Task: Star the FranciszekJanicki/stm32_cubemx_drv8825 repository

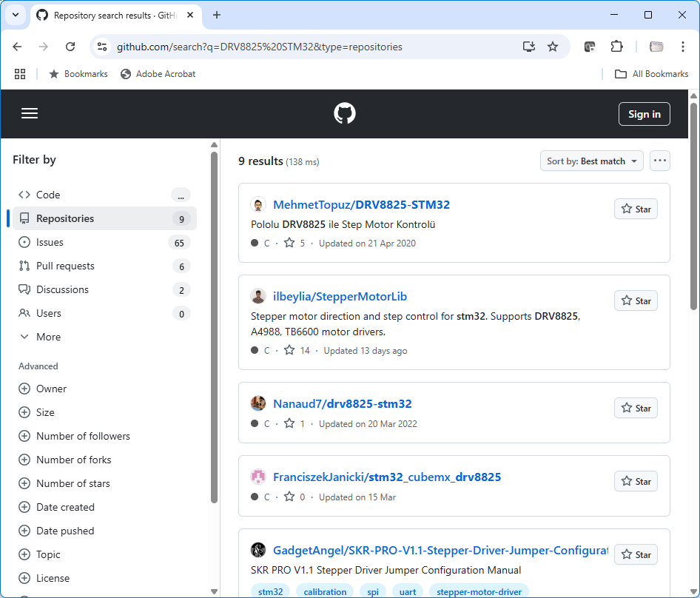Action: pos(636,482)
